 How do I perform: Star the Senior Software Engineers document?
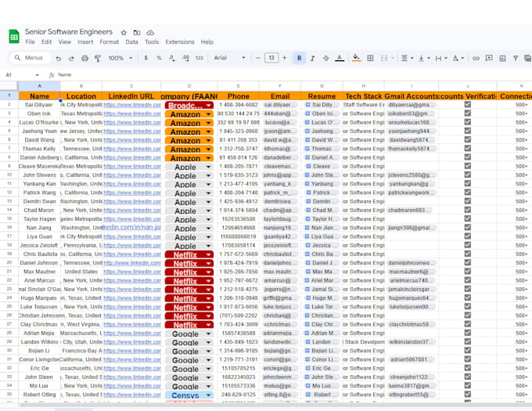point(124,33)
